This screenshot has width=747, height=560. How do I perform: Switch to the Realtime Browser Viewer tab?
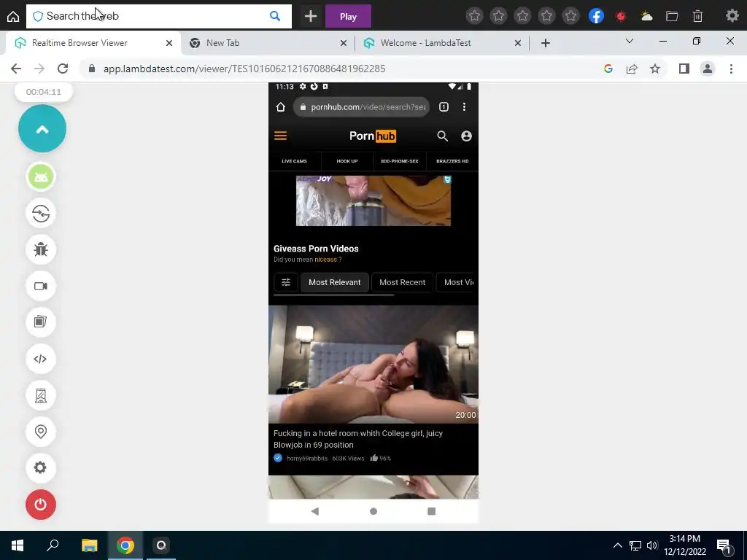pos(93,43)
